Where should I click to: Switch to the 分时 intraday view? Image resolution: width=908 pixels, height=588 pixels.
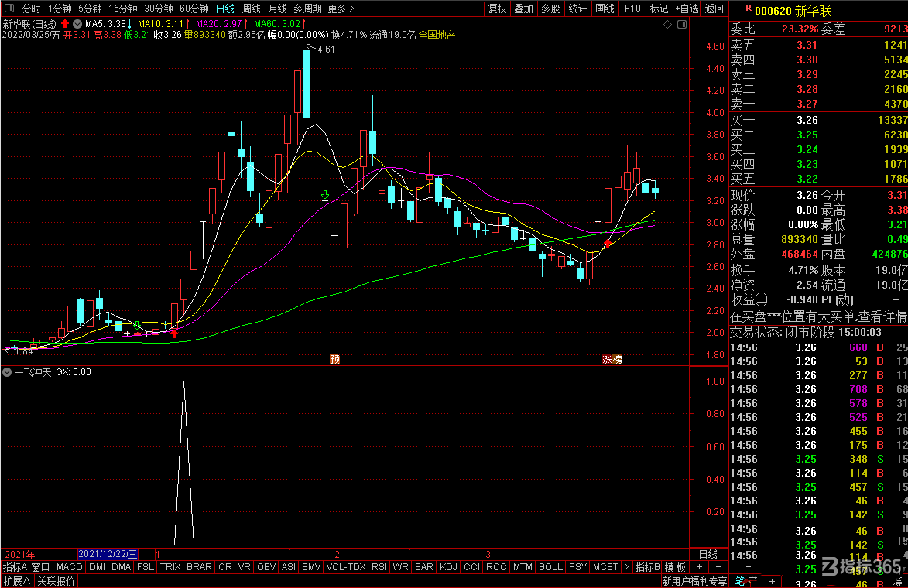tap(31, 9)
